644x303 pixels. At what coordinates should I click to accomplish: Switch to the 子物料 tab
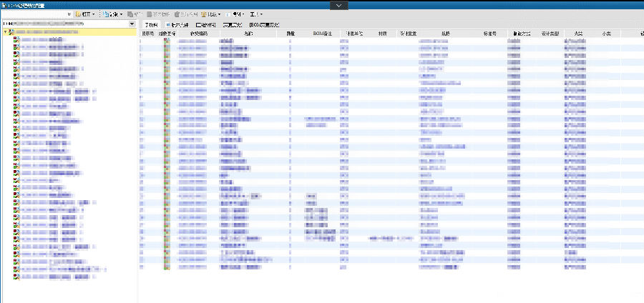[x=150, y=24]
